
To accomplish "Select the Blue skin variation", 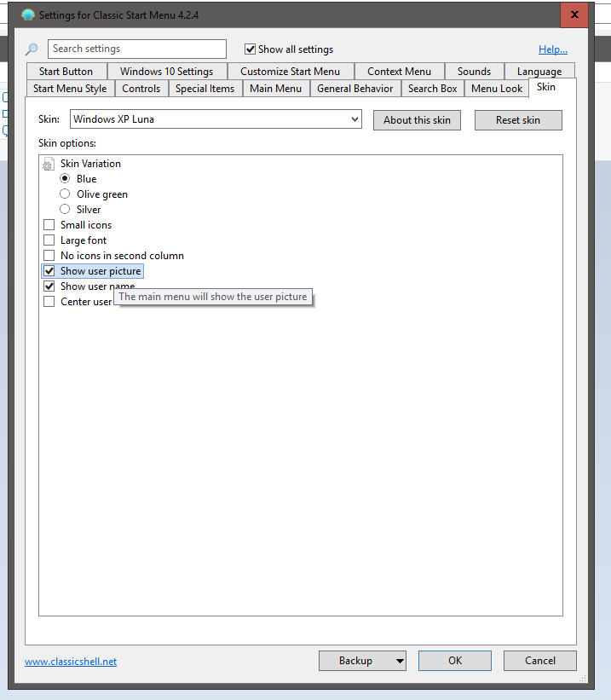I will coord(65,178).
